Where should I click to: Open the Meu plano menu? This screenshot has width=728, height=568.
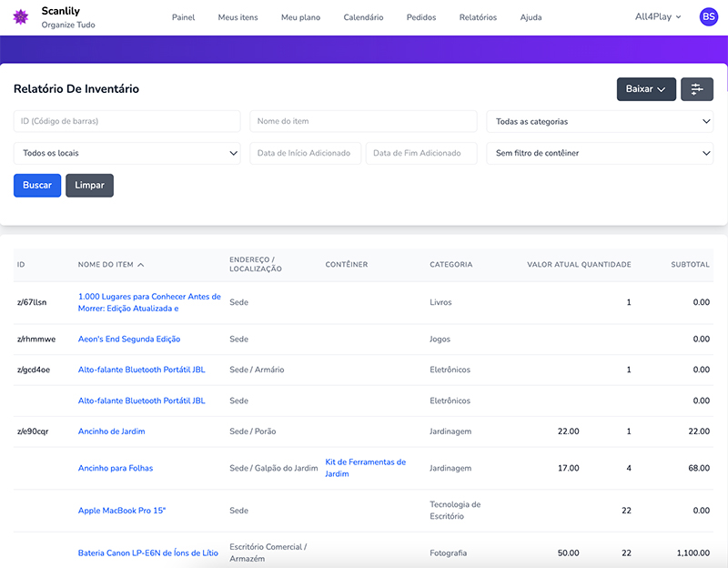300,17
